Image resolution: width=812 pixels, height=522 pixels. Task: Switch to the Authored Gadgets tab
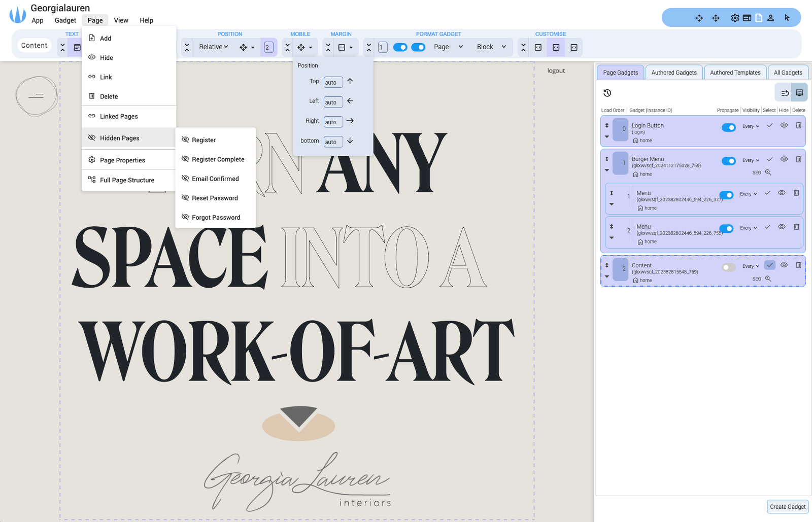click(x=674, y=73)
